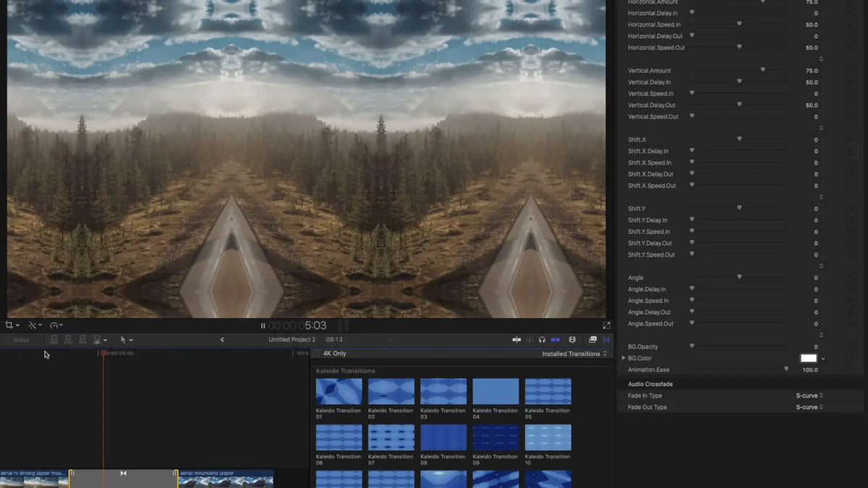The height and width of the screenshot is (488, 868).
Task: Click the Untitled Project 2 title
Action: (292, 340)
